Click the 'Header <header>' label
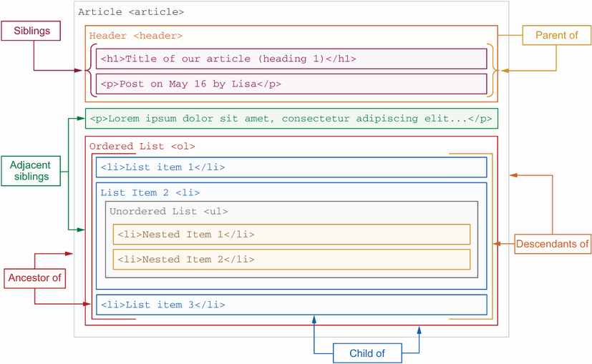This screenshot has height=364, width=592. [136, 35]
